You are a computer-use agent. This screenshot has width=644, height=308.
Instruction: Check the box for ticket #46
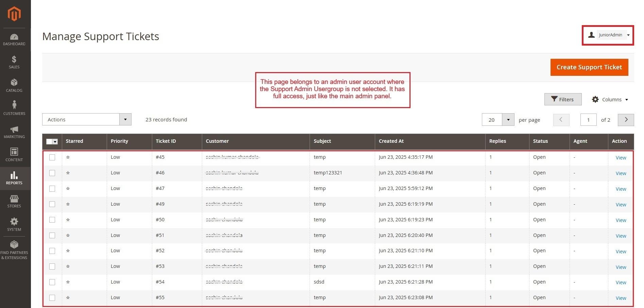[52, 173]
